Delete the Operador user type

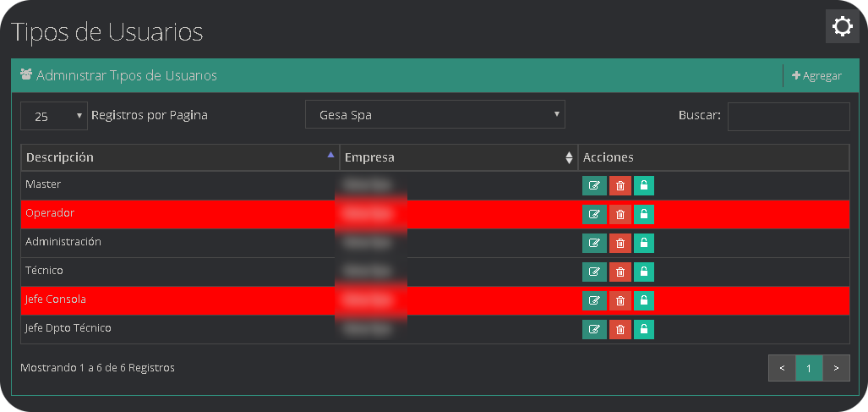(620, 215)
